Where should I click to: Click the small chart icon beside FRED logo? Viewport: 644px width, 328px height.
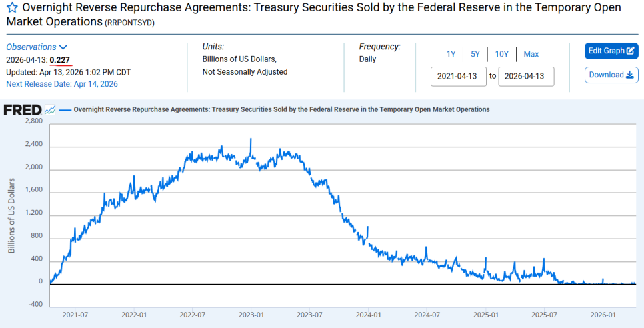point(50,109)
